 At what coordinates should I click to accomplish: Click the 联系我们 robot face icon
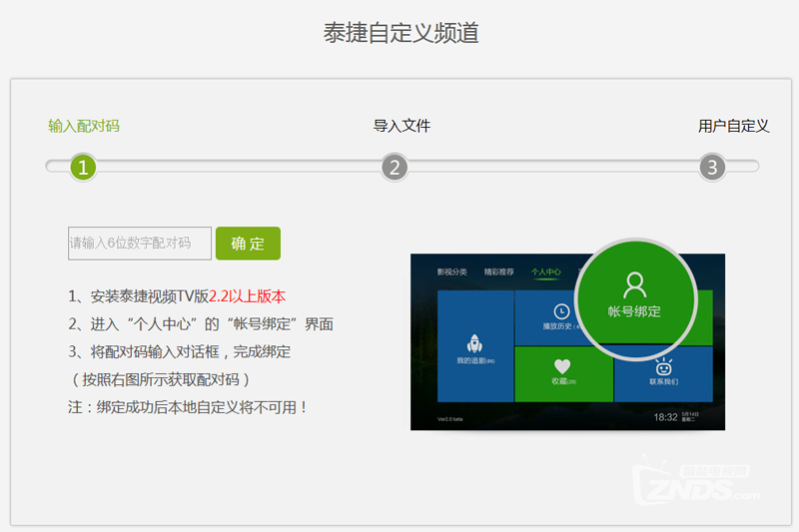(663, 366)
